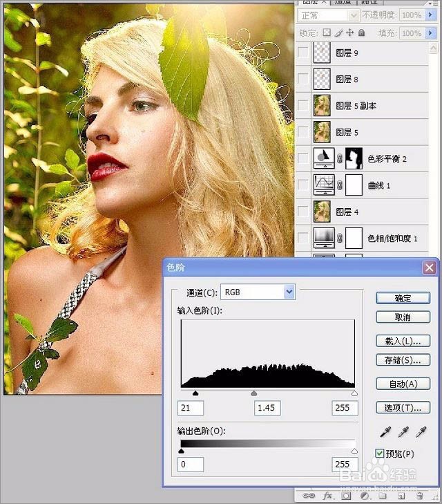This screenshot has height=504, width=442.
Task: Lock image pixels brush icon
Action: pyautogui.click(x=338, y=32)
